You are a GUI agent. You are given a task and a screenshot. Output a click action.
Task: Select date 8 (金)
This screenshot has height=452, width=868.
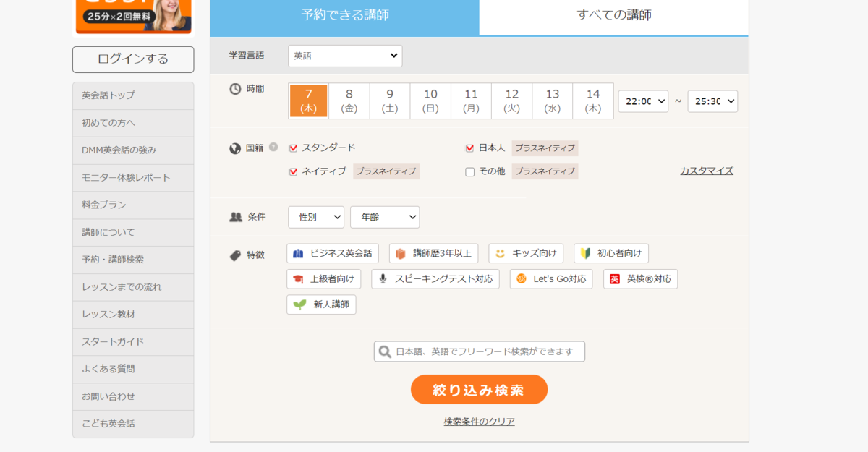click(349, 101)
